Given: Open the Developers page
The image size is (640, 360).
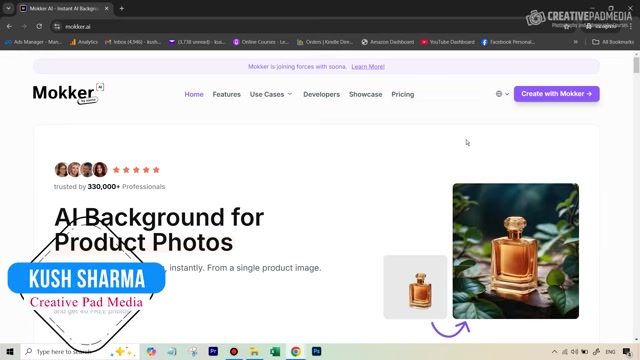Looking at the screenshot, I should coord(321,94).
